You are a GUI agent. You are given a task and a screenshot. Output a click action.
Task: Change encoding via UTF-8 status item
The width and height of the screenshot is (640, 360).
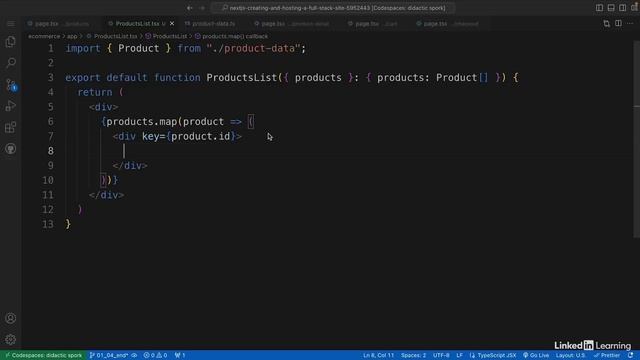click(x=441, y=356)
